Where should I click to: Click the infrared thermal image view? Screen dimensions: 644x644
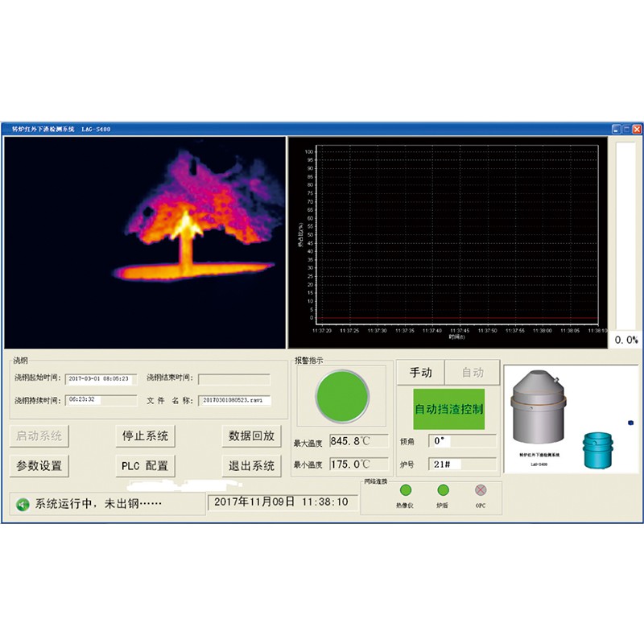[x=145, y=243]
